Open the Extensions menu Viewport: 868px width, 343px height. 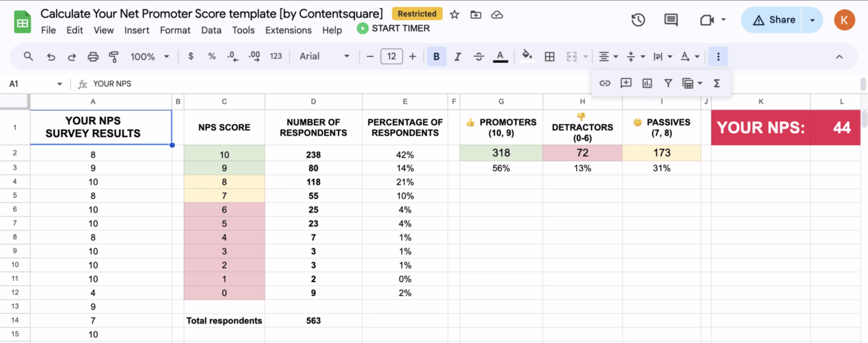click(288, 30)
